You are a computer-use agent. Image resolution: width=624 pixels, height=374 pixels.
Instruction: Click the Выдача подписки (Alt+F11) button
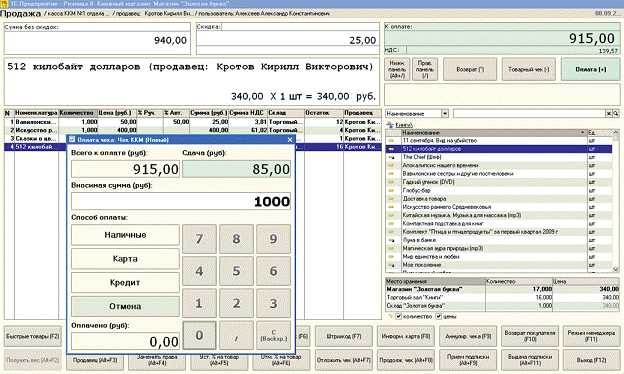(530, 360)
